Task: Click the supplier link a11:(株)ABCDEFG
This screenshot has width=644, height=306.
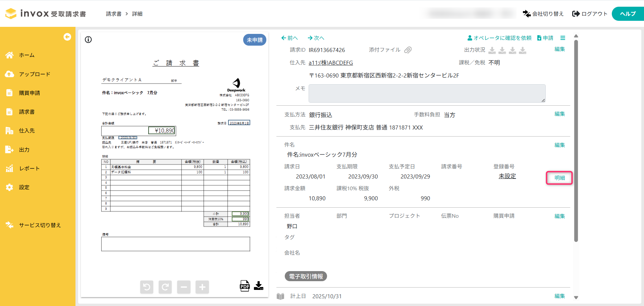Action: [x=330, y=63]
